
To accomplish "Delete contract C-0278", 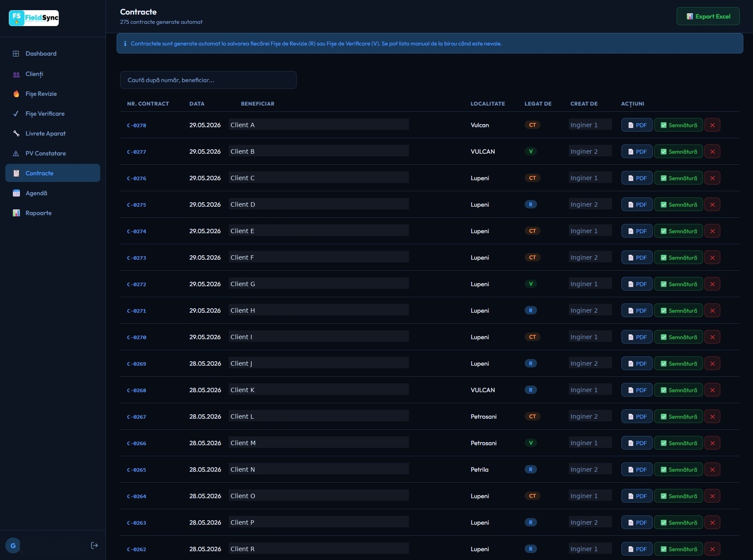I will [712, 125].
